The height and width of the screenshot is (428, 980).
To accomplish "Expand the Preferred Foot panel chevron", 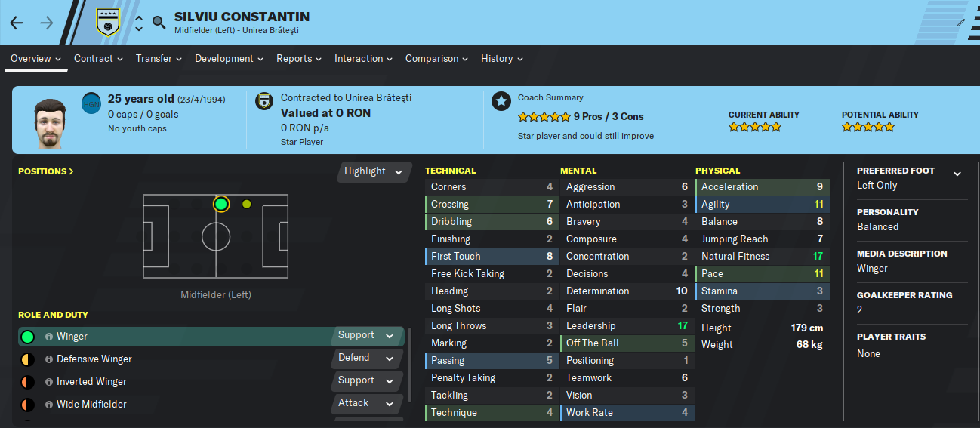I will (957, 174).
